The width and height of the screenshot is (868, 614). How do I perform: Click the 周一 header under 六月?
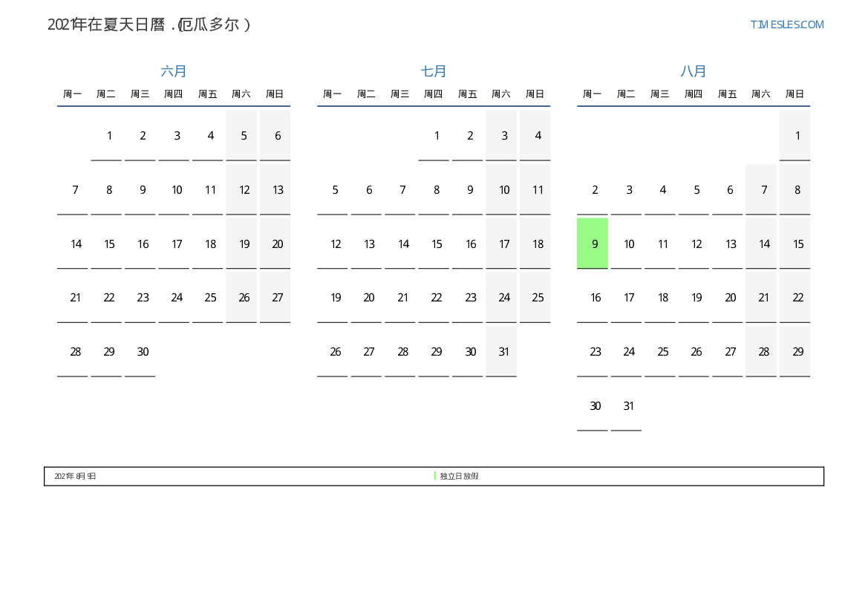click(x=72, y=94)
